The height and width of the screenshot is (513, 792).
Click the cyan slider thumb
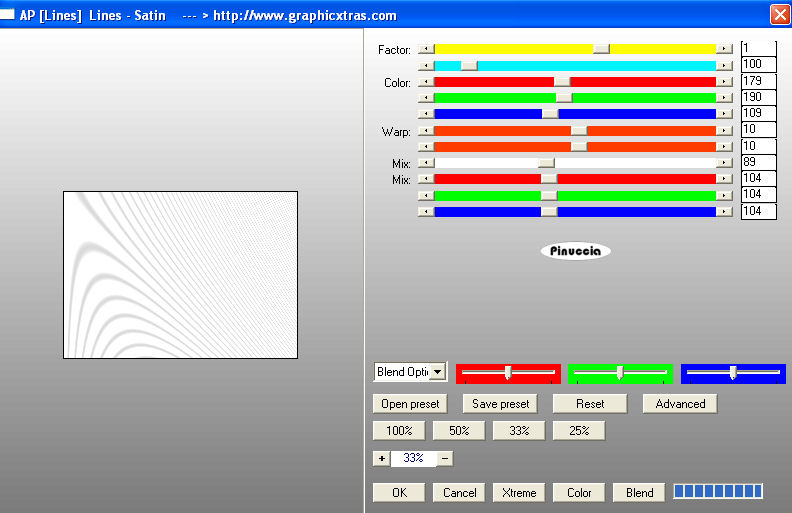469,66
